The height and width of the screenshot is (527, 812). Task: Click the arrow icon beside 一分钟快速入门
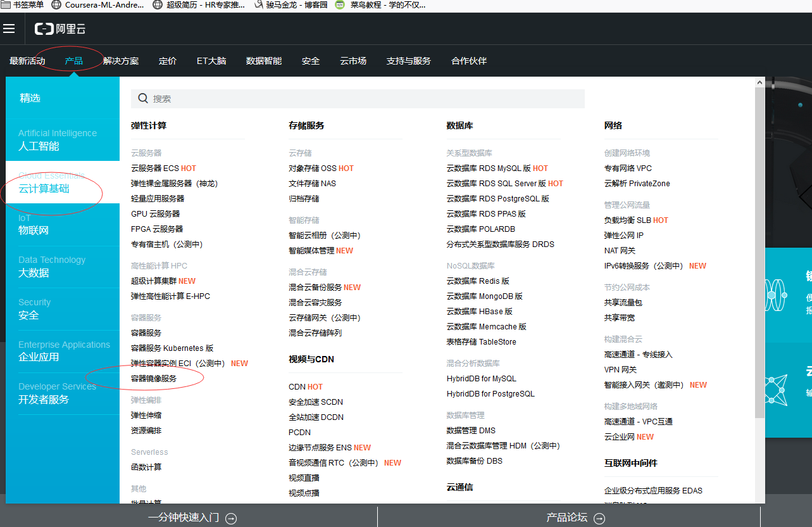tap(231, 518)
